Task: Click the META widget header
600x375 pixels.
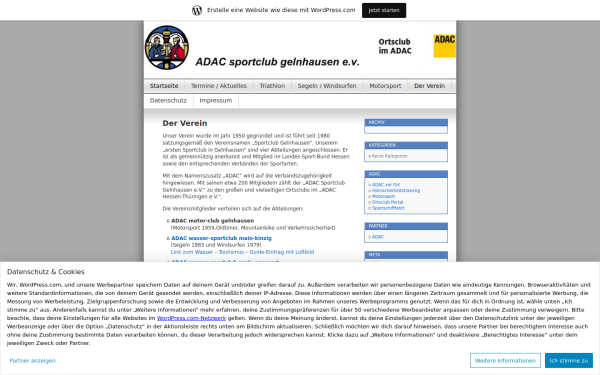Action: (406, 255)
